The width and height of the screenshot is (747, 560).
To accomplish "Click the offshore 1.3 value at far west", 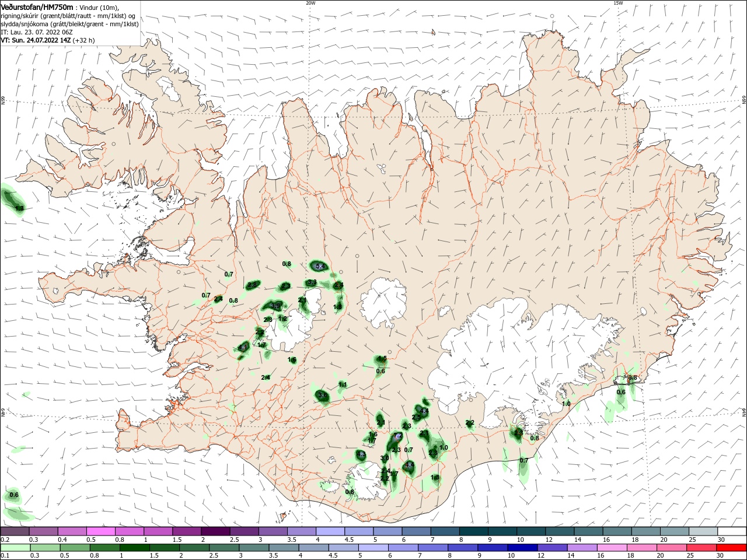I will pos(19,208).
